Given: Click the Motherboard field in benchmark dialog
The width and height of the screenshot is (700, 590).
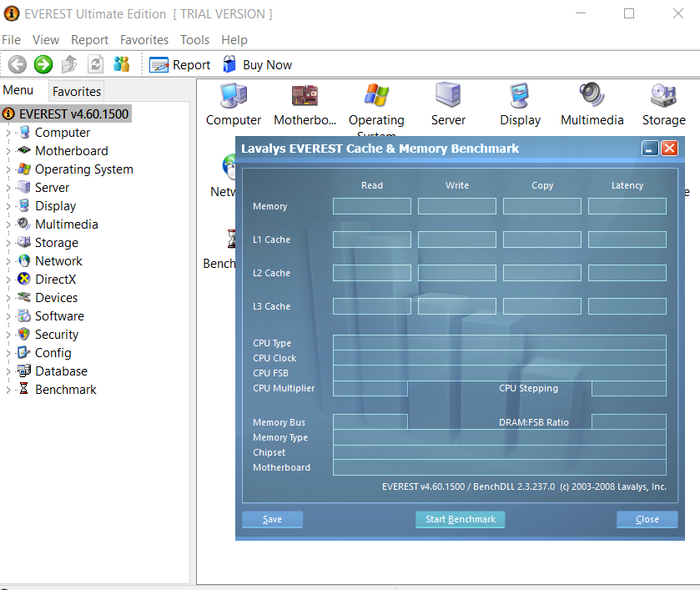Looking at the screenshot, I should 500,467.
